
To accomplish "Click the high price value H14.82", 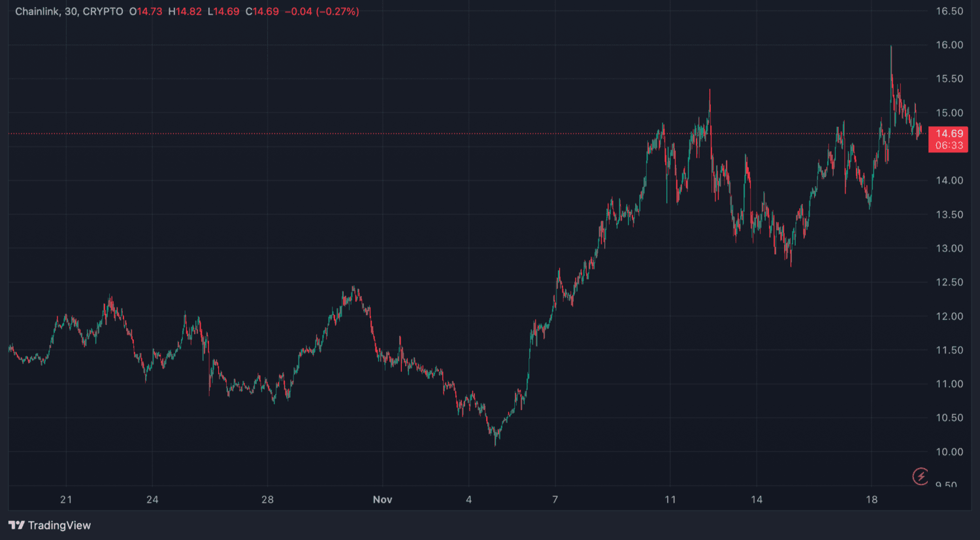I will 185,12.
